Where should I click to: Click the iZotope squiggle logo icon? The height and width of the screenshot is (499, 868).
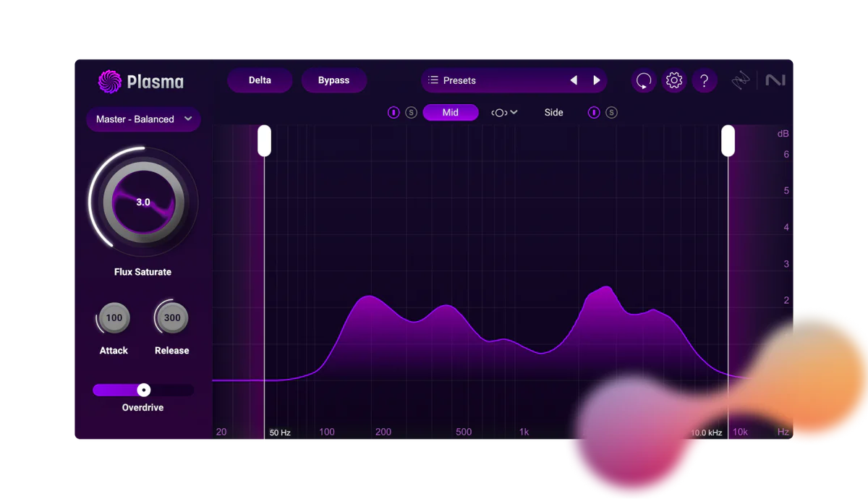(x=741, y=80)
